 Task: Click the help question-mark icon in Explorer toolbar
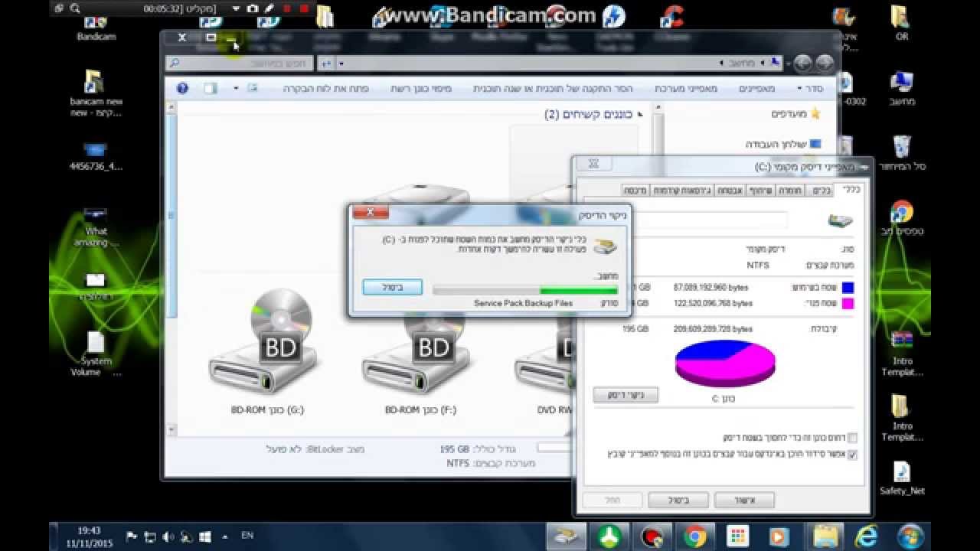point(182,89)
